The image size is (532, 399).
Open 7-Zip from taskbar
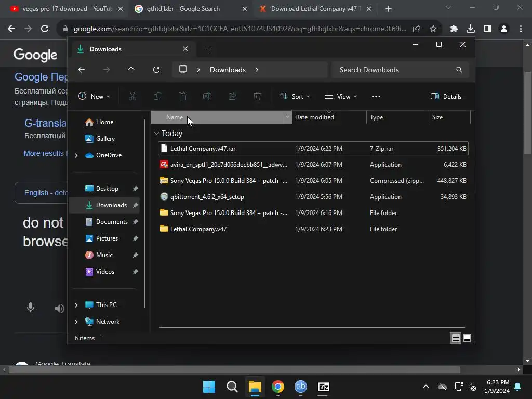[323, 387]
